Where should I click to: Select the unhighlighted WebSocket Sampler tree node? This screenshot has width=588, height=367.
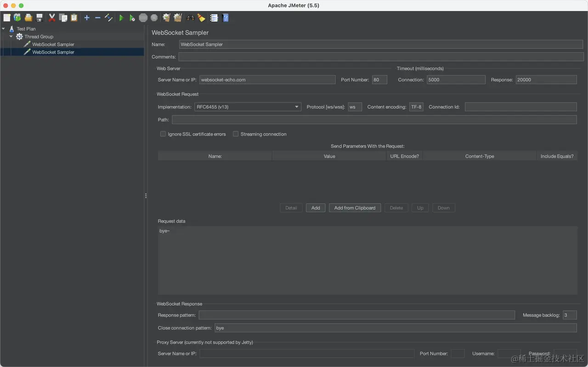(x=53, y=45)
